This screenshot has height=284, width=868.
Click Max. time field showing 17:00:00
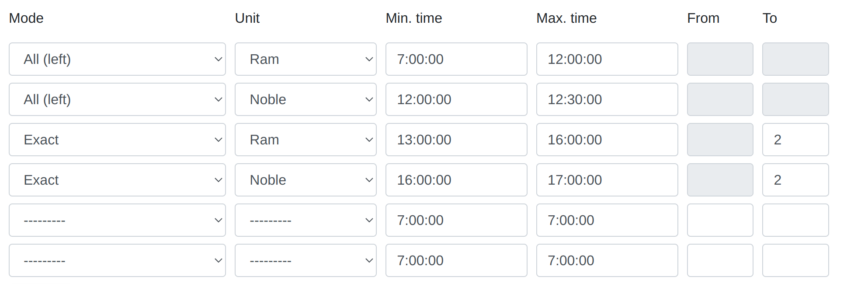pyautogui.click(x=607, y=180)
